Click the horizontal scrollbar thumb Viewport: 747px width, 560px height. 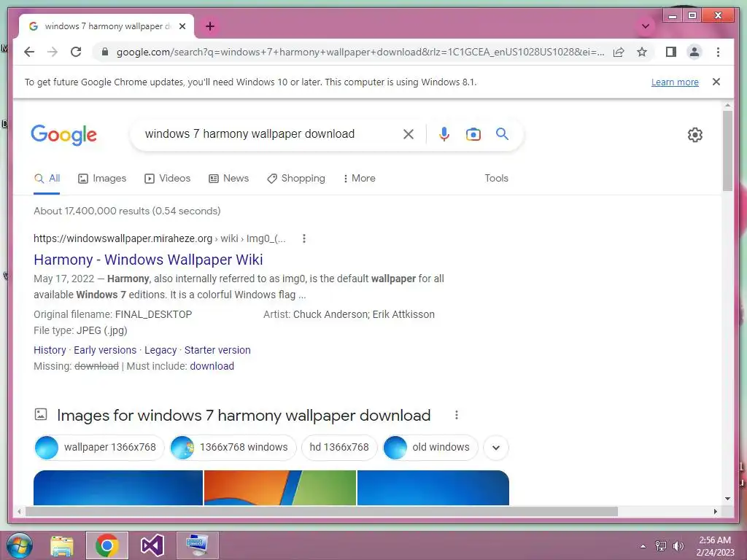pos(322,511)
